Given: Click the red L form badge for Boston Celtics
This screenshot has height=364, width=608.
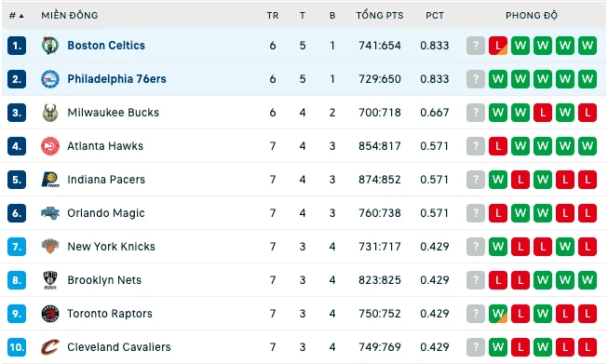Looking at the screenshot, I should (x=498, y=46).
